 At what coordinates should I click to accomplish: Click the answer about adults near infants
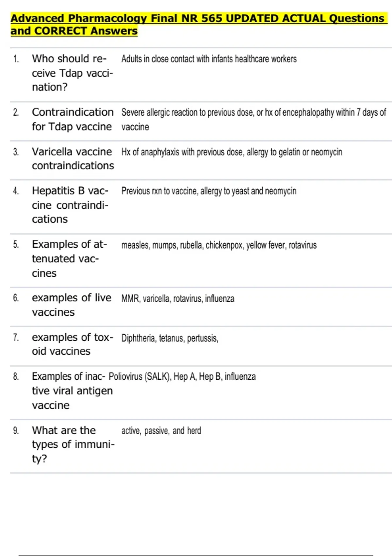[209, 59]
